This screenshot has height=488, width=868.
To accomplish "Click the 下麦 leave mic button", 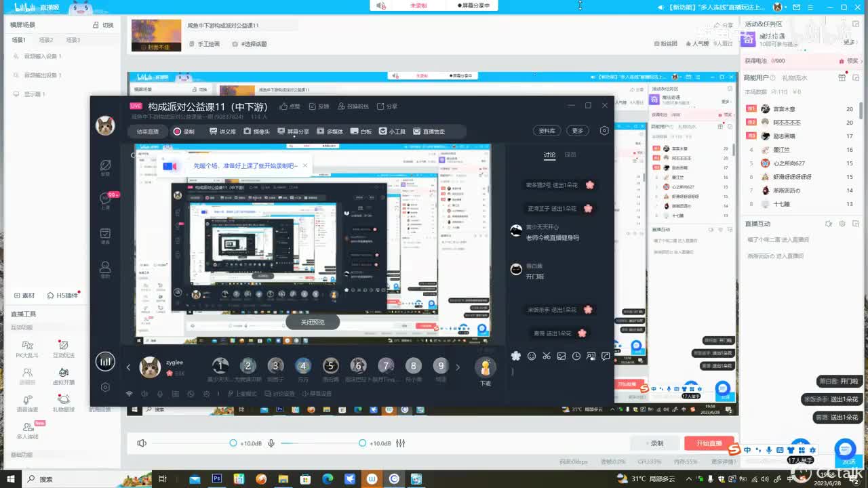I will click(486, 371).
